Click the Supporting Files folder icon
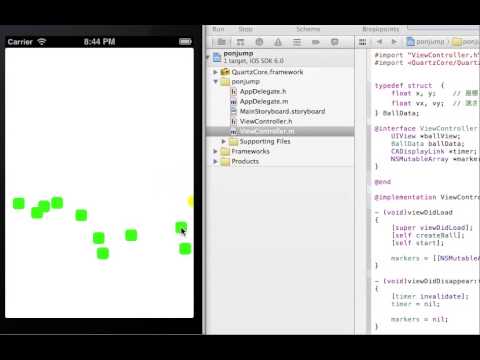The width and height of the screenshot is (480, 360). point(234,141)
